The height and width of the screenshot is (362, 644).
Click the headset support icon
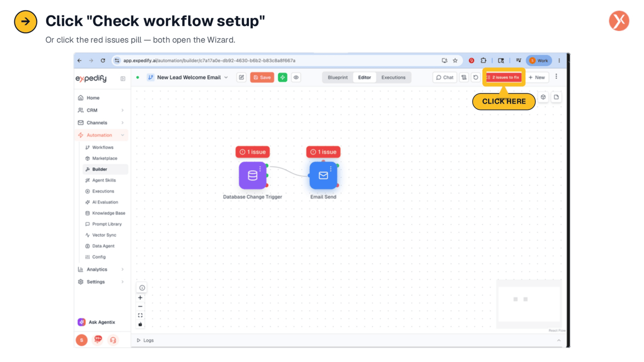click(113, 340)
